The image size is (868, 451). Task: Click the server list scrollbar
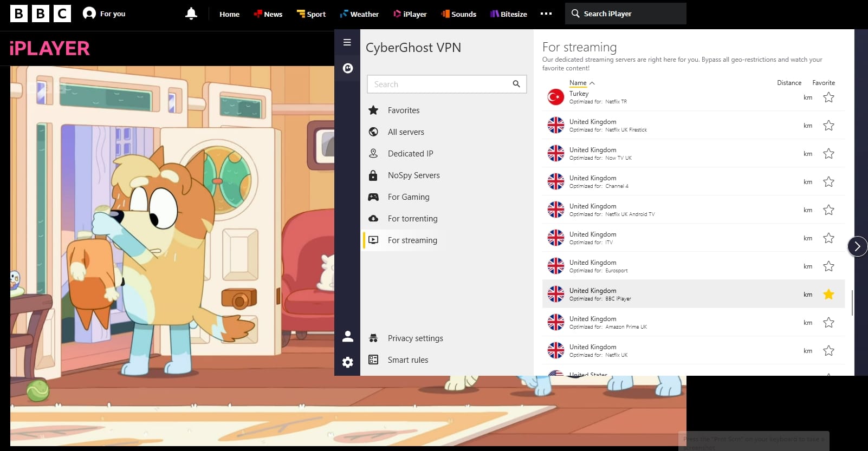[x=852, y=302]
